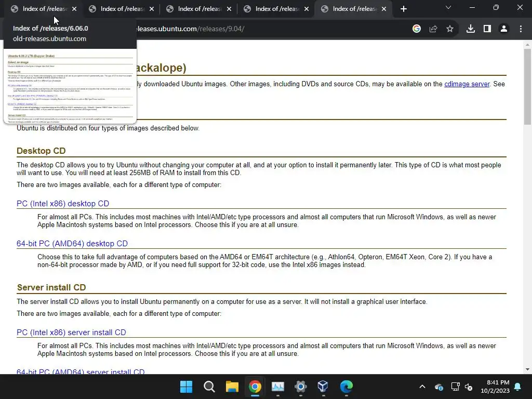This screenshot has height=399, width=532.
Task: Open File Explorer from taskbar
Action: click(x=232, y=387)
